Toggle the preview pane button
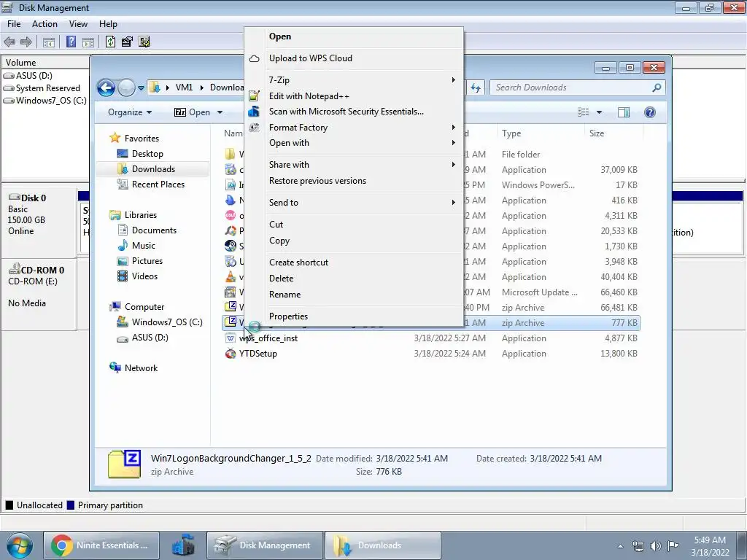The width and height of the screenshot is (747, 560). click(624, 112)
